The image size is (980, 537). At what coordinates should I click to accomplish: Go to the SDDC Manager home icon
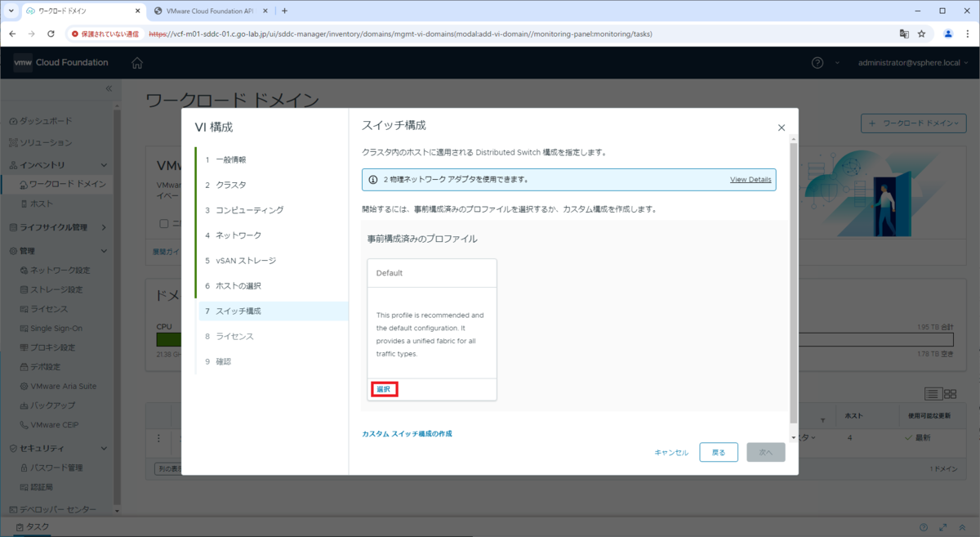[x=137, y=63]
